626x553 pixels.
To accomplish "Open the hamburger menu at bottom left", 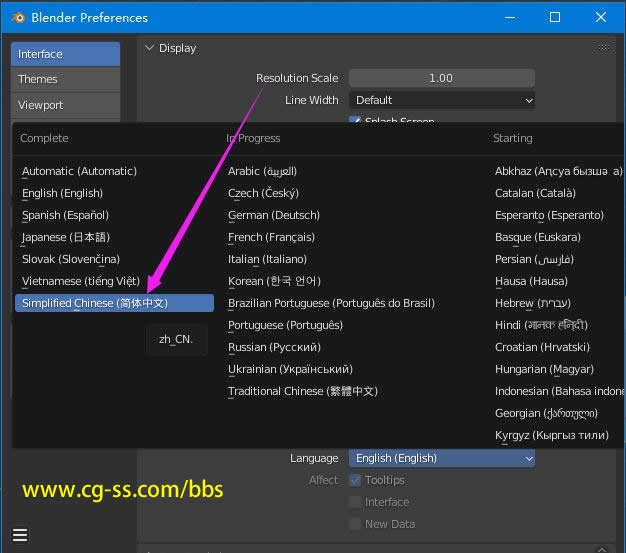I will [x=20, y=534].
